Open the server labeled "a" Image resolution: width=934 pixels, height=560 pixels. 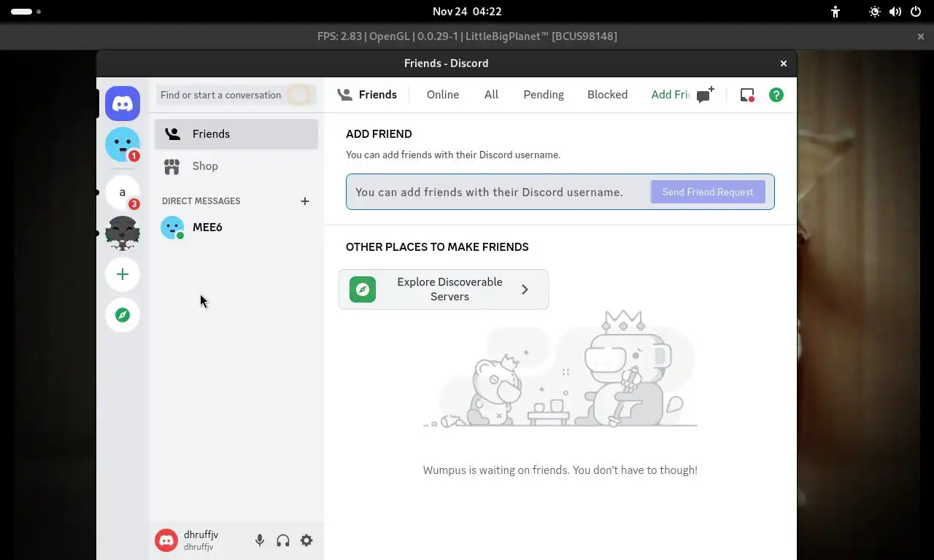(123, 192)
